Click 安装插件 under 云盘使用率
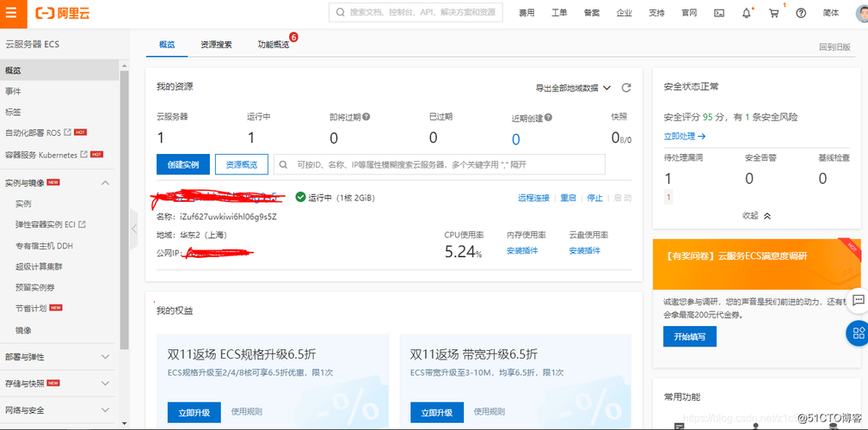The height and width of the screenshot is (430, 868). 585,251
